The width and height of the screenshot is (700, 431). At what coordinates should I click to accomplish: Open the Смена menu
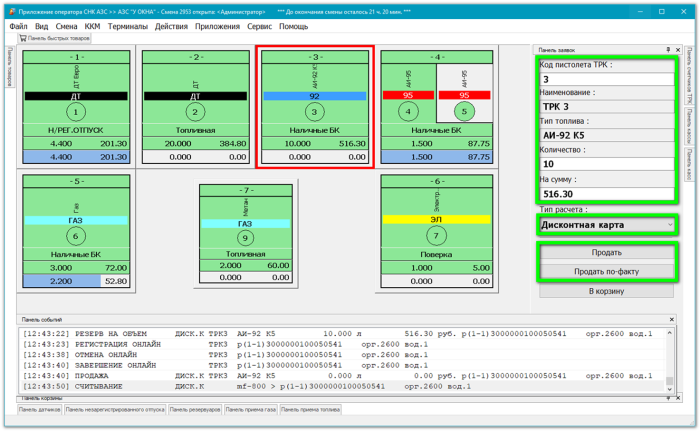(67, 26)
